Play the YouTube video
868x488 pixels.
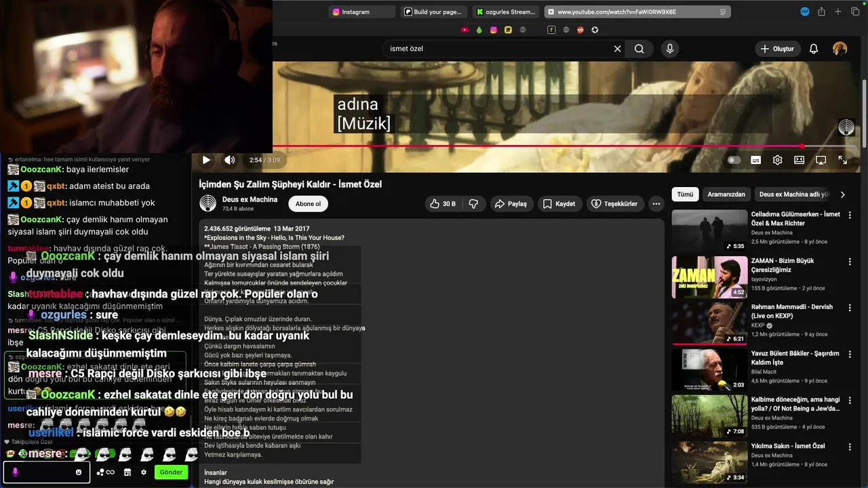[206, 160]
